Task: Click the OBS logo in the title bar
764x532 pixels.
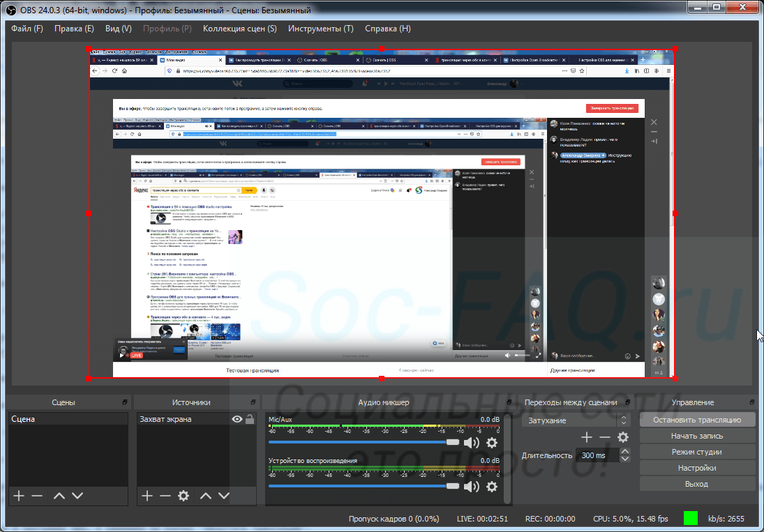Action: click(10, 10)
